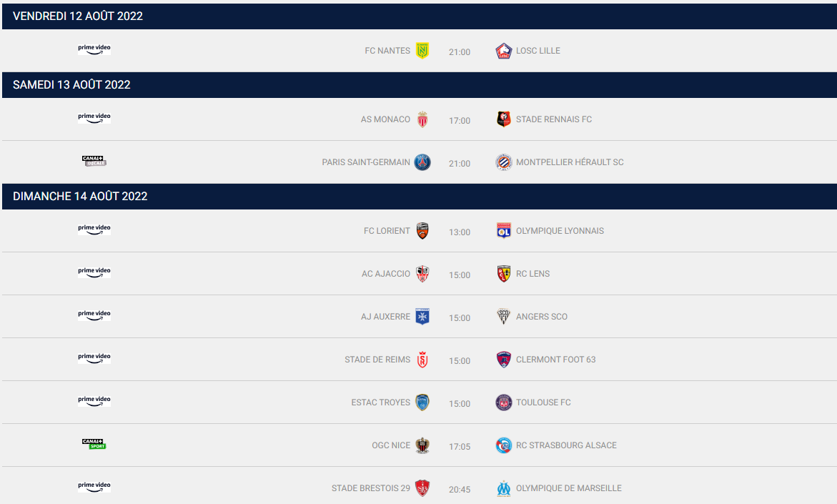Select the Dimanche 14 Août 2022 header

click(x=80, y=197)
